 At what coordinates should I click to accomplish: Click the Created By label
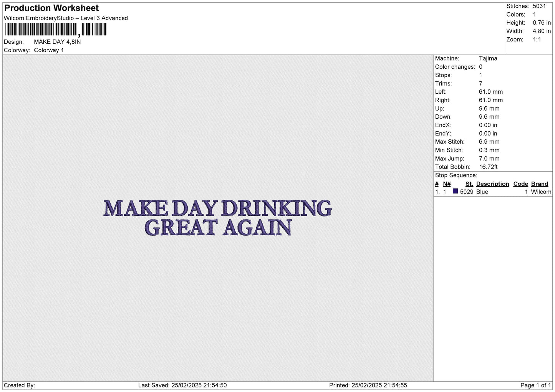[x=19, y=385]
